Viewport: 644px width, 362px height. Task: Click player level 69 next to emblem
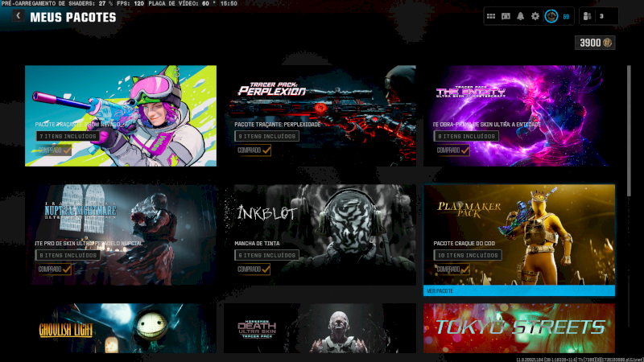point(566,17)
